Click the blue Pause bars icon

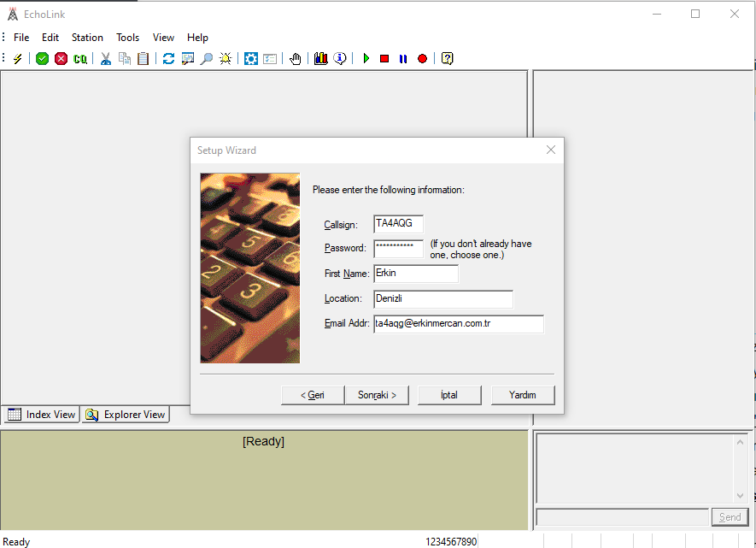point(403,59)
